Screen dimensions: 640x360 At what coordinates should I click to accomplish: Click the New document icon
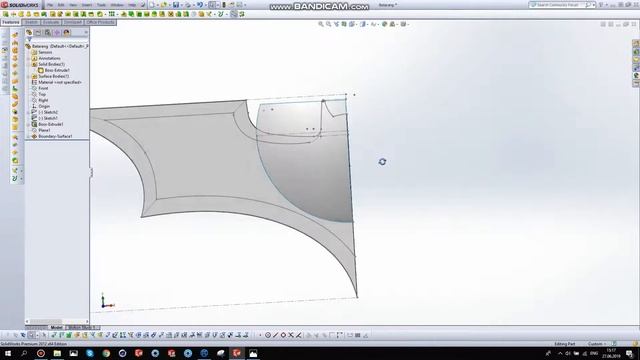pyautogui.click(x=152, y=5)
